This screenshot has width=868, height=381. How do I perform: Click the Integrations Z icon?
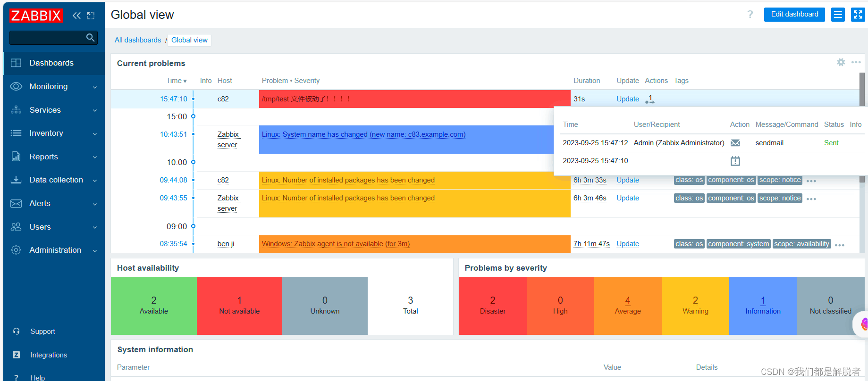16,355
